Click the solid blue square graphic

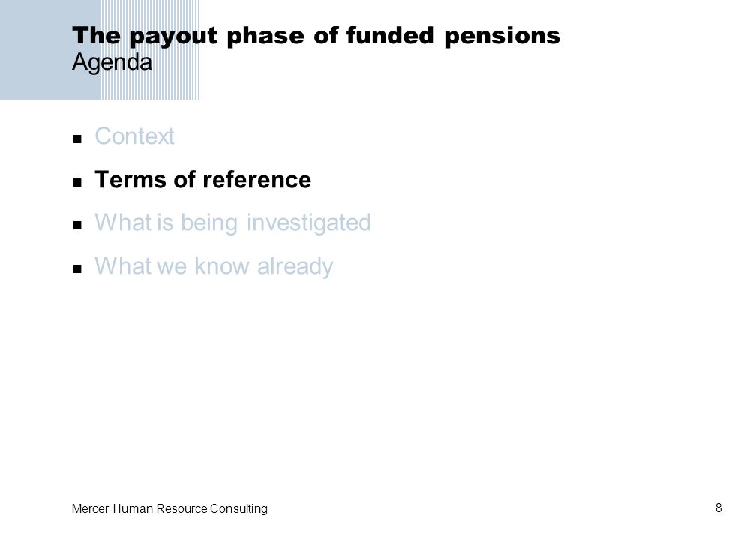pyautogui.click(x=50, y=49)
